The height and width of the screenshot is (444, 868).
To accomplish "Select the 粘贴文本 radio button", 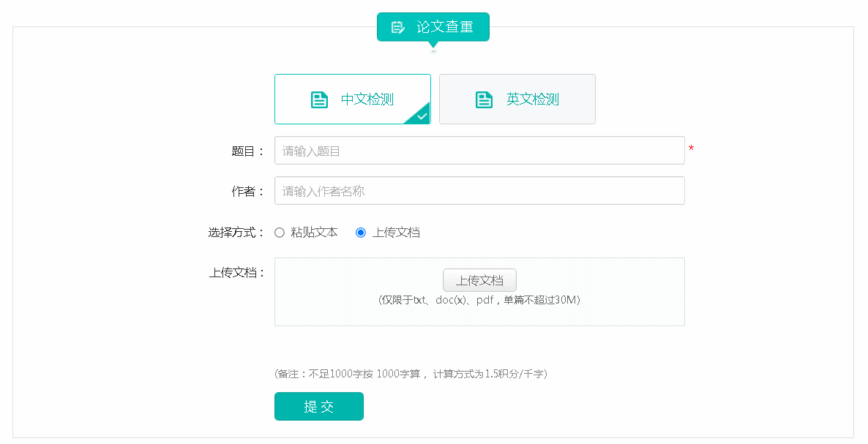I will [280, 233].
